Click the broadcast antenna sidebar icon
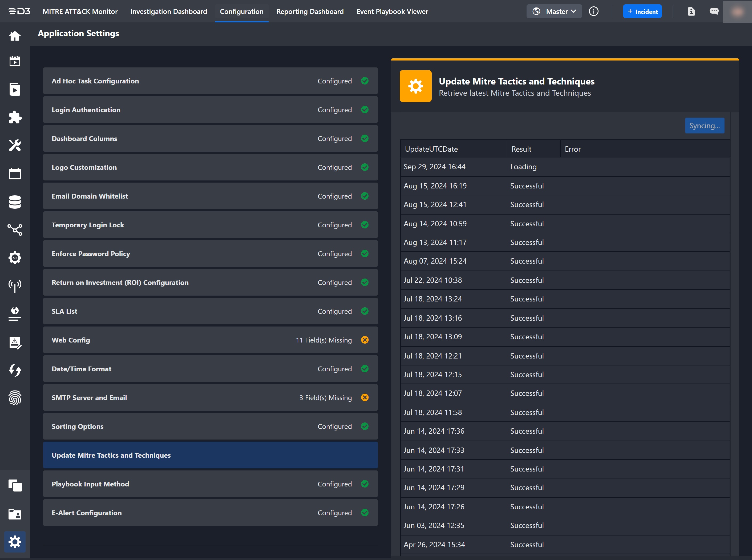Image resolution: width=752 pixels, height=560 pixels. click(15, 286)
